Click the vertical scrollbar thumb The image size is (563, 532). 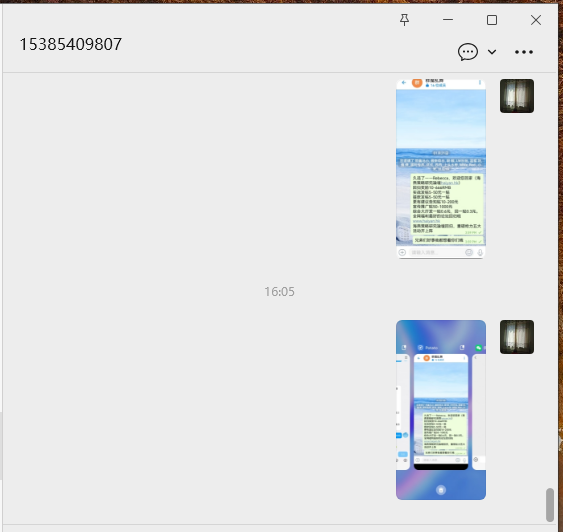[x=550, y=504]
